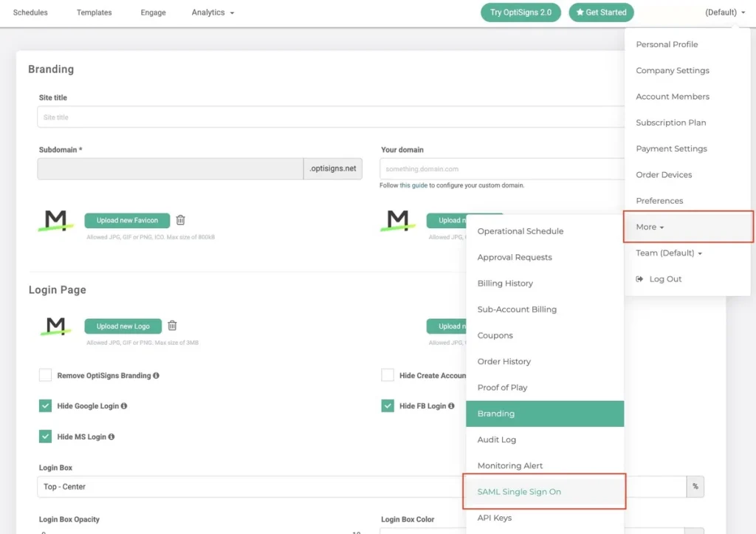Open Company Settings from account menu
756x534 pixels.
pyautogui.click(x=672, y=71)
